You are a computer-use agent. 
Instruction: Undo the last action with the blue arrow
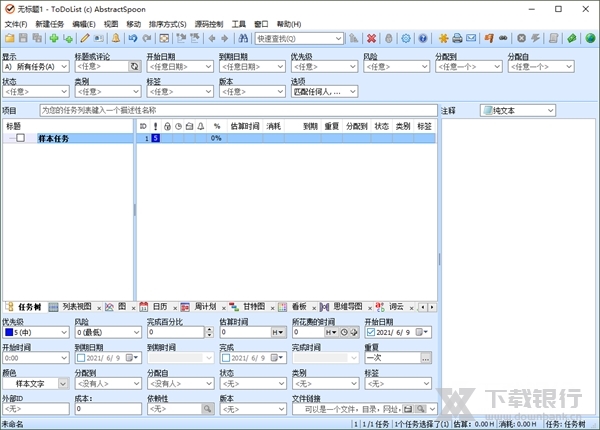pos(133,38)
